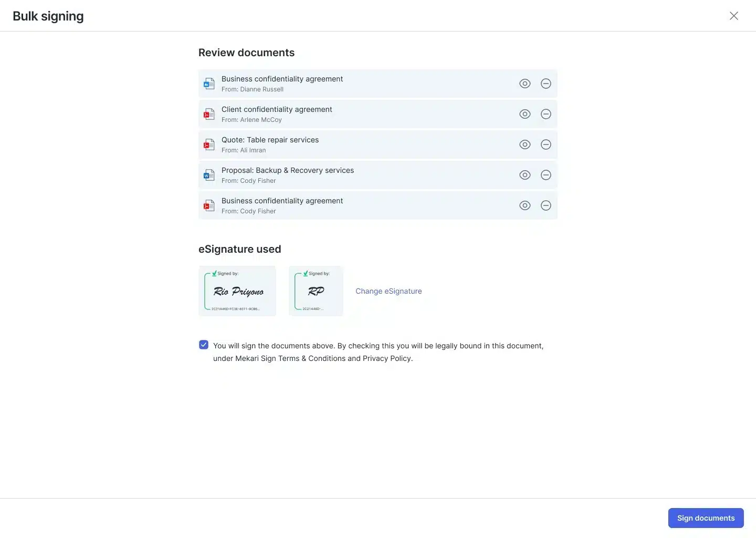This screenshot has height=538, width=756.
Task: Click the Sign documents button
Action: pos(706,518)
